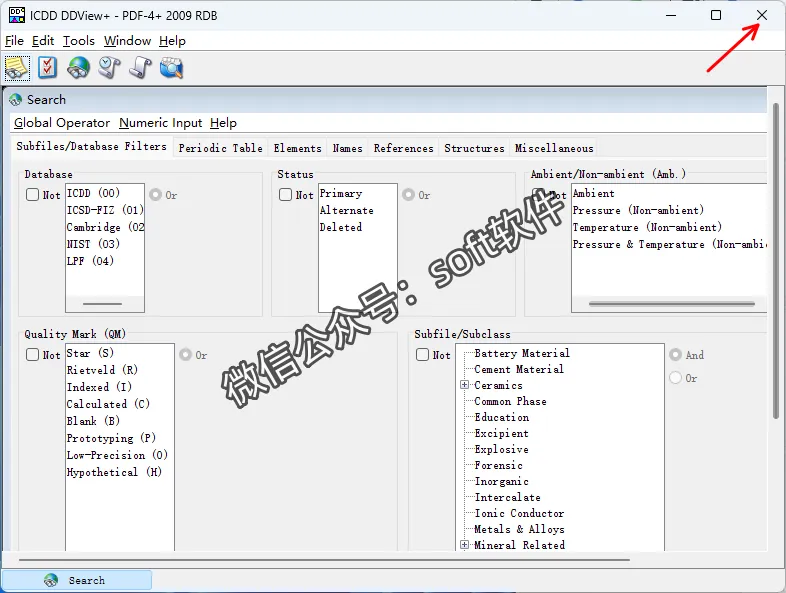Open the Window menu
This screenshot has width=786, height=593.
coord(127,41)
